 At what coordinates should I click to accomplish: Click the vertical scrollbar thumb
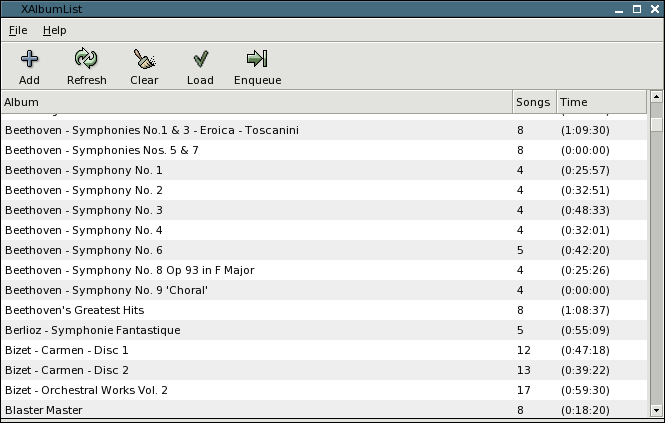656,124
